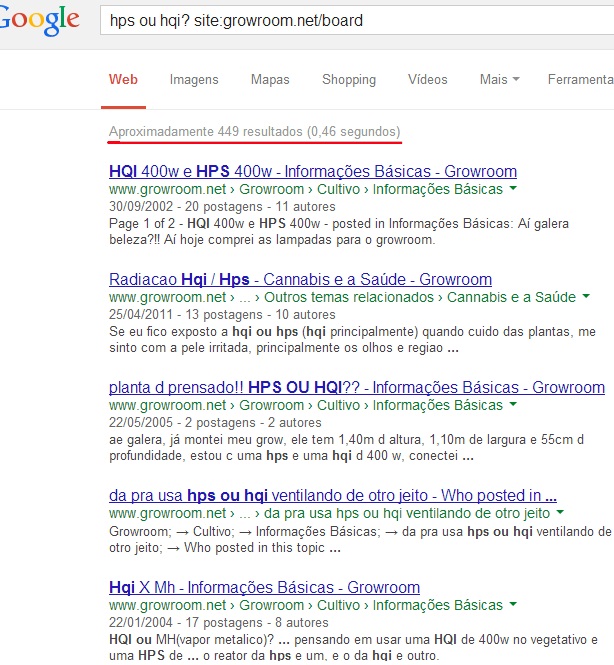
Task: Open 'da pra usa hps ou hqi ventilando' result
Action: (332, 495)
